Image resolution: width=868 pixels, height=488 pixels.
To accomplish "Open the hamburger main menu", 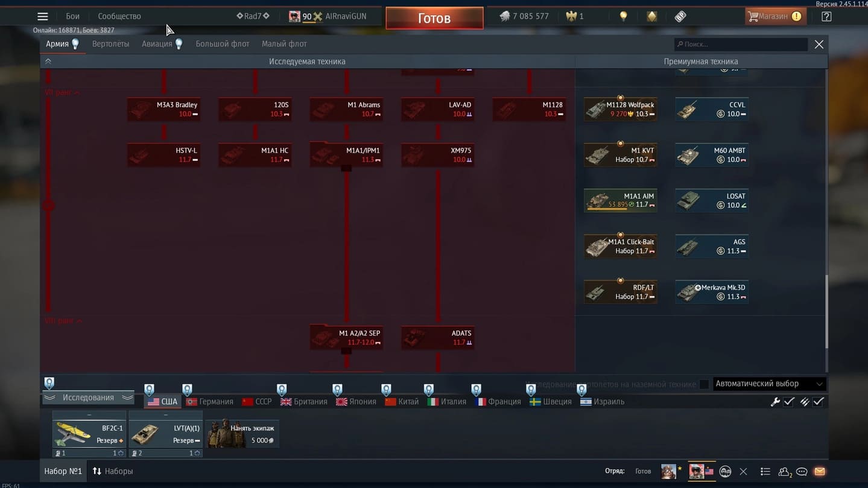I will (x=42, y=16).
